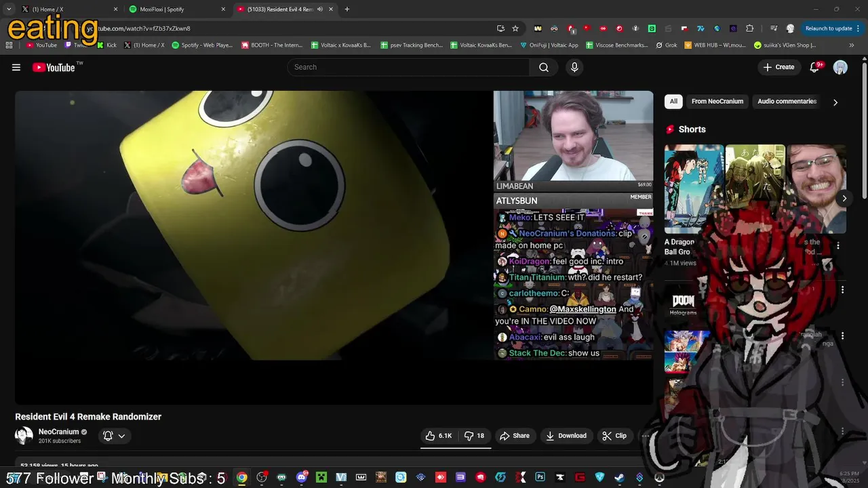Open Chrome media controls icon
Image resolution: width=868 pixels, height=488 pixels.
[774, 28]
